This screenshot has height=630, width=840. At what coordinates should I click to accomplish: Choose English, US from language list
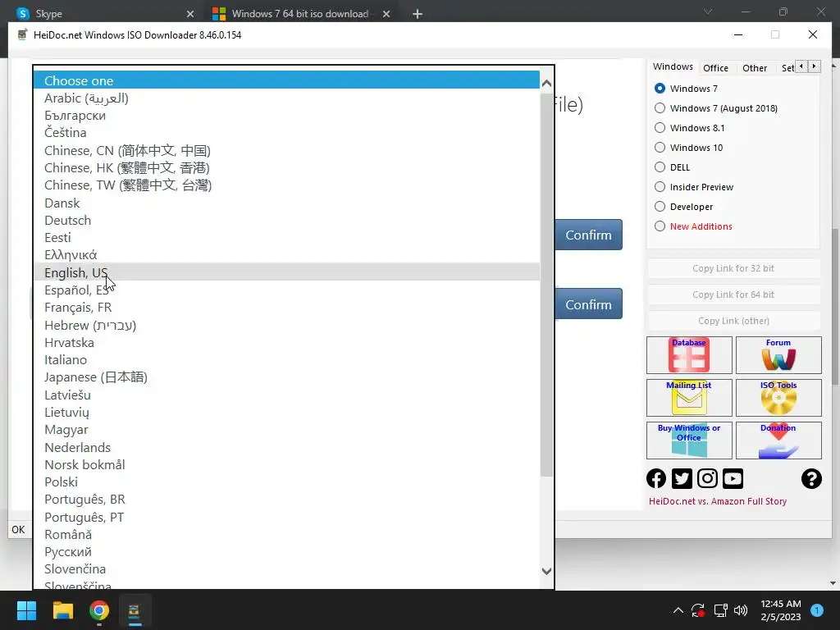coord(286,272)
